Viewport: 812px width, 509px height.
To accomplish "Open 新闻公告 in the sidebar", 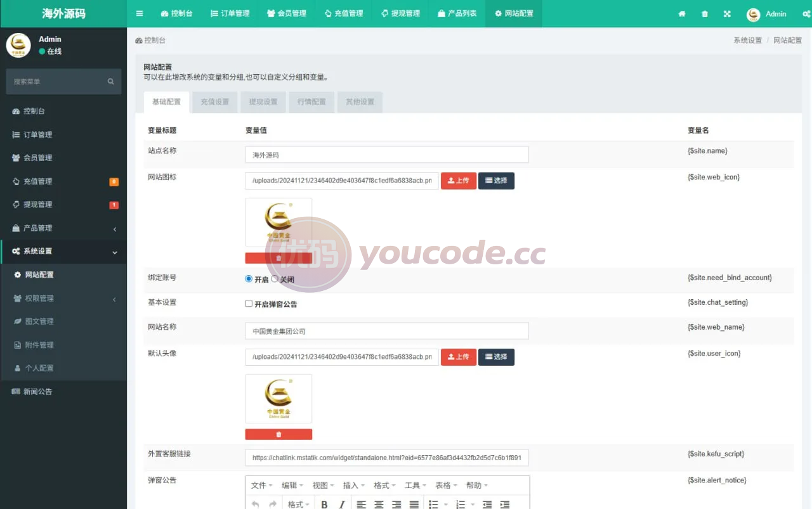I will [x=63, y=392].
